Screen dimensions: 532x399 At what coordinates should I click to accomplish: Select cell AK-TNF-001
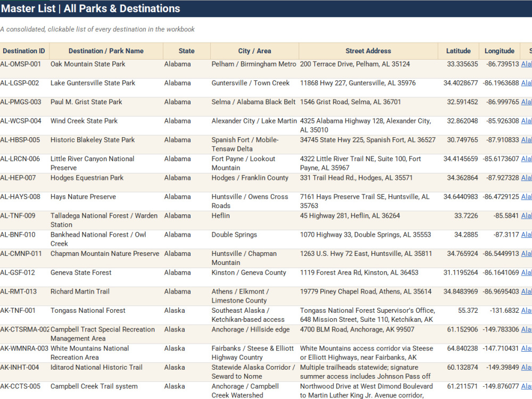[24, 316]
